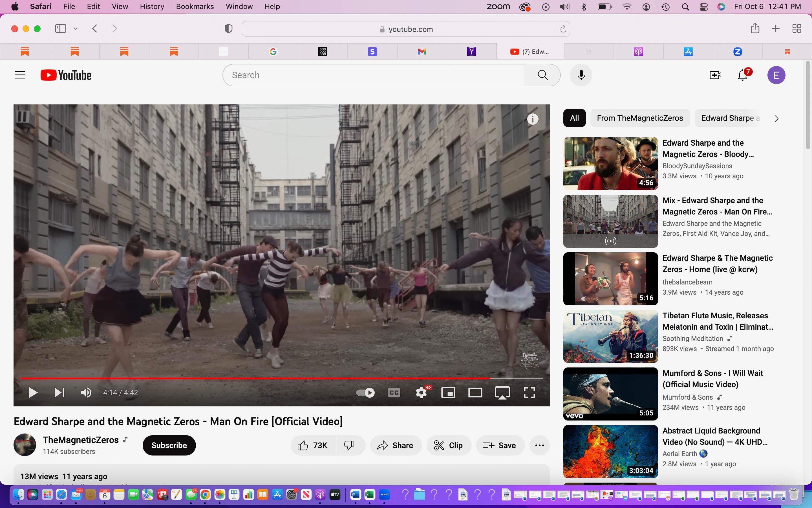Open more actions three-dot menu

pyautogui.click(x=540, y=445)
